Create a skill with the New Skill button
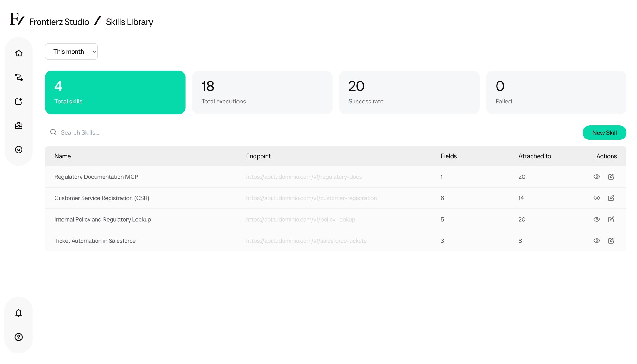 [x=604, y=132]
